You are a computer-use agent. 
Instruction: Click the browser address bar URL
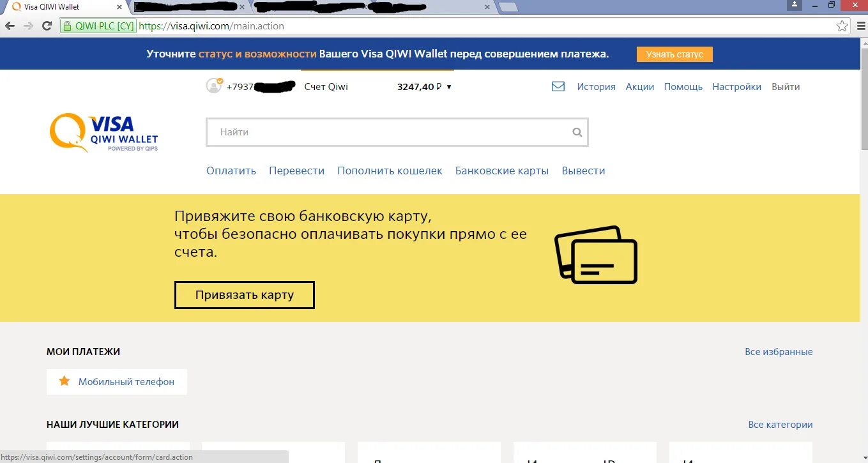[x=211, y=26]
